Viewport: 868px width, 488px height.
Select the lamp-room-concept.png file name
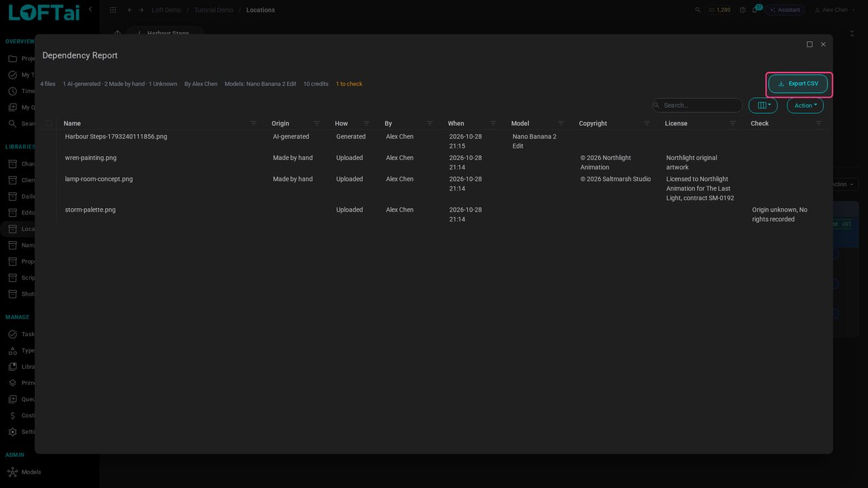pyautogui.click(x=99, y=179)
